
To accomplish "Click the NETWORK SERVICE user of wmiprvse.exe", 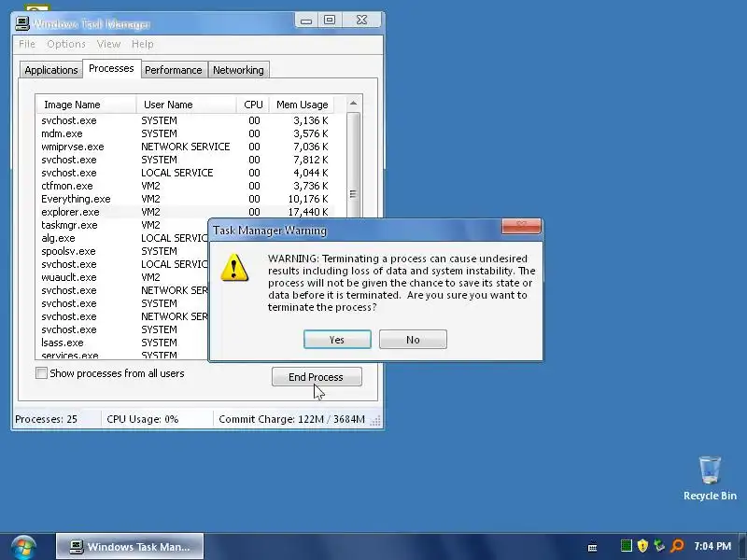I will pyautogui.click(x=185, y=147).
